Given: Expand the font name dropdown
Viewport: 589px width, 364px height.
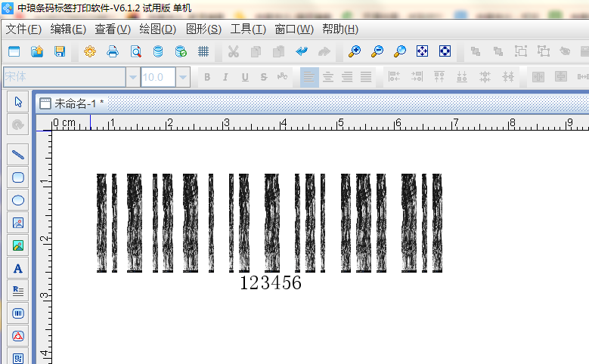Looking at the screenshot, I should (133, 77).
